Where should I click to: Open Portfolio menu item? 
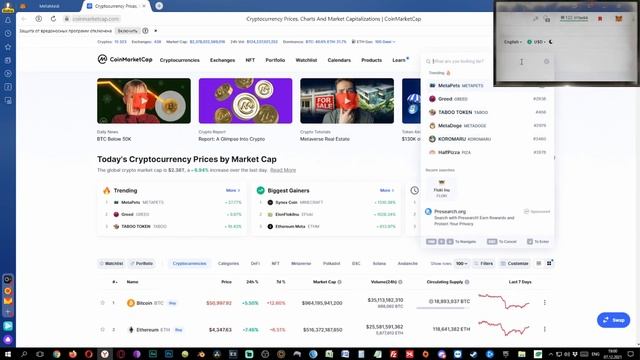(275, 60)
